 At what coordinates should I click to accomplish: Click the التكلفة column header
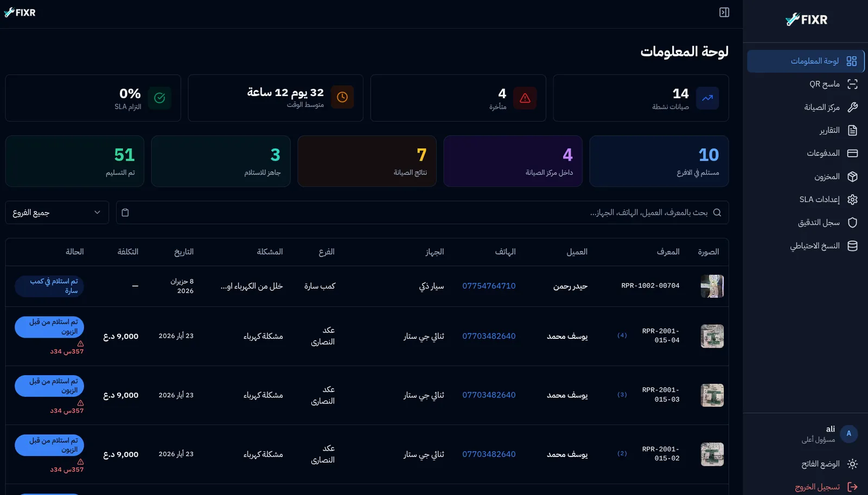coord(128,252)
